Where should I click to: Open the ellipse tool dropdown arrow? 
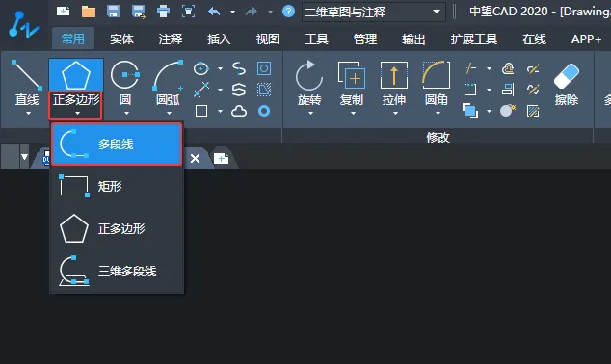pyautogui.click(x=220, y=69)
